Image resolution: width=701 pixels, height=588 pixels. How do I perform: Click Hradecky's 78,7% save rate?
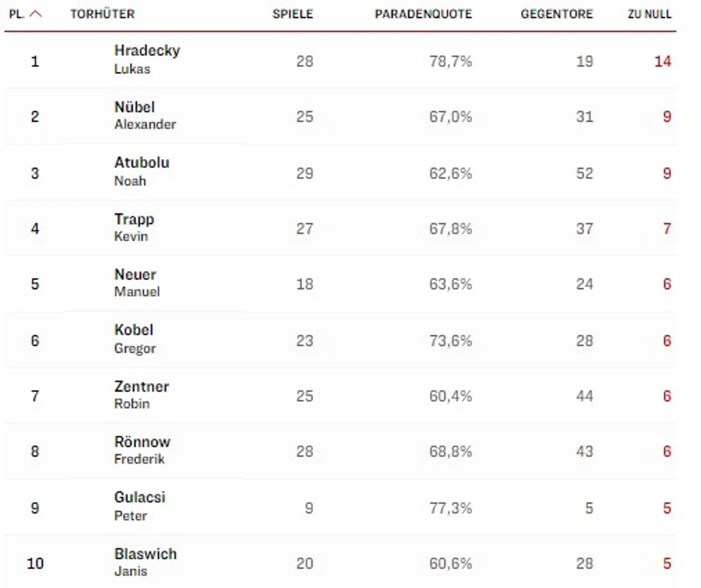pyautogui.click(x=450, y=61)
